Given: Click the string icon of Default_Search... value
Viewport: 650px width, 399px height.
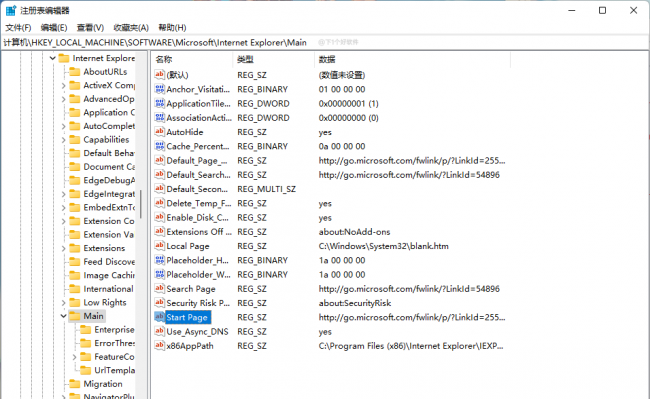Looking at the screenshot, I should coord(160,174).
